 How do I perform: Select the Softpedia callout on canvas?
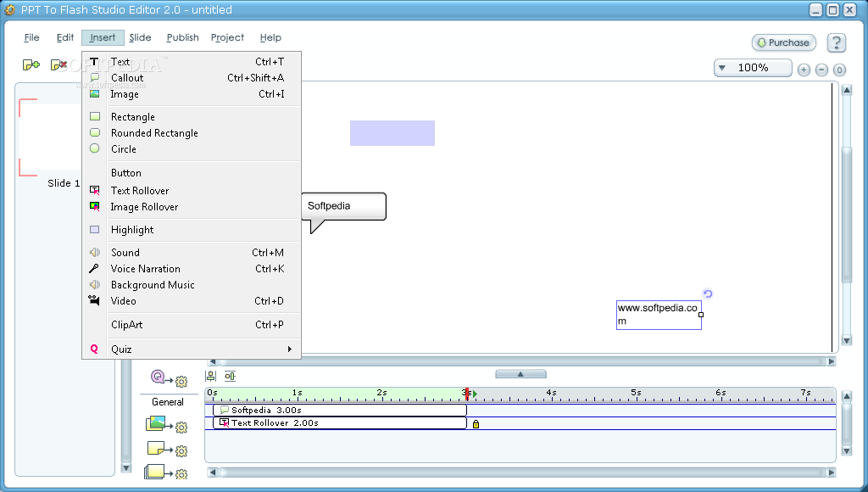[x=344, y=206]
